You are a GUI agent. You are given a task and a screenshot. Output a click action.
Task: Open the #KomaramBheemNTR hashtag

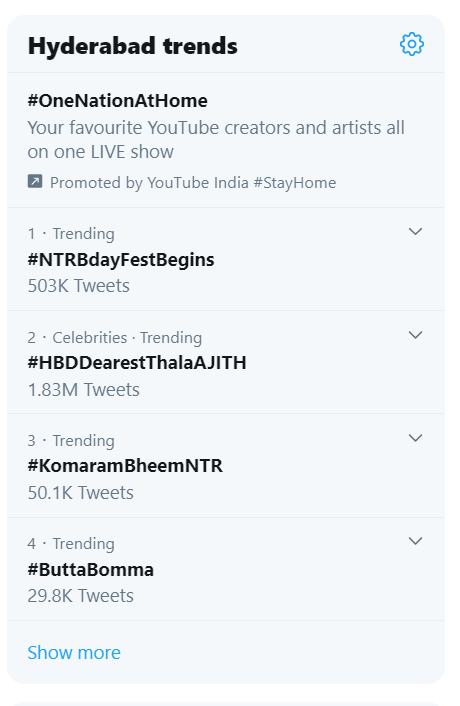125,466
